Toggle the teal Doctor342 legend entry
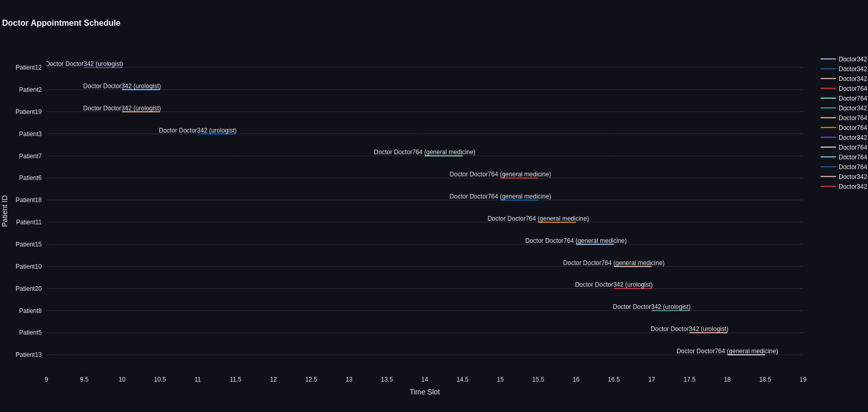868x412 pixels. (x=844, y=108)
